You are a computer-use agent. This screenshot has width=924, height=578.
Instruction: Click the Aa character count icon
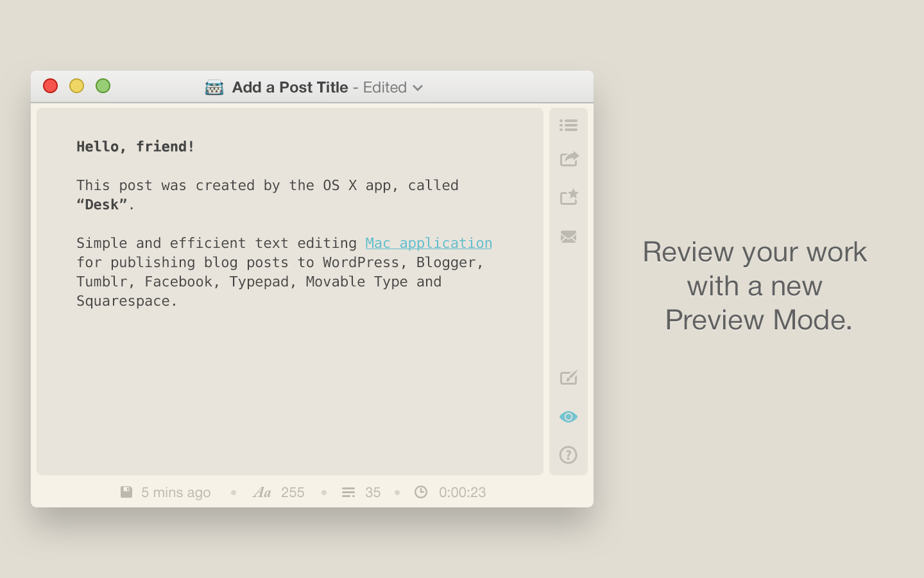click(262, 493)
